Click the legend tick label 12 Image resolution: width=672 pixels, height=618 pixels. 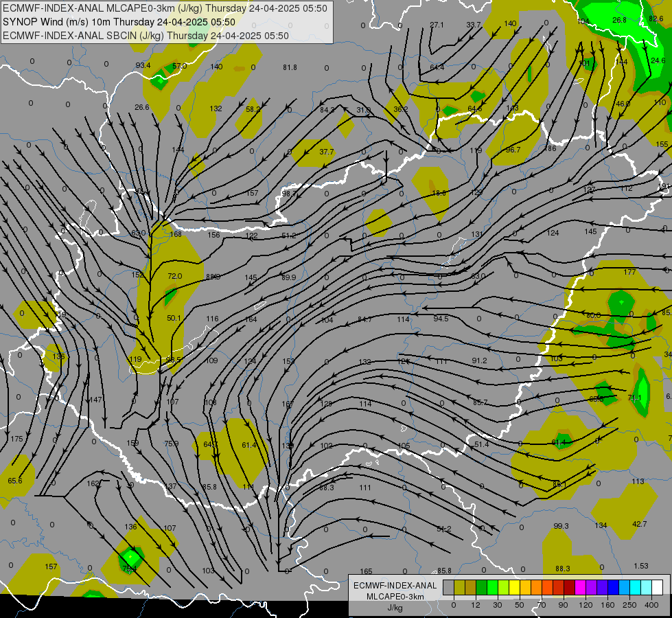click(475, 605)
